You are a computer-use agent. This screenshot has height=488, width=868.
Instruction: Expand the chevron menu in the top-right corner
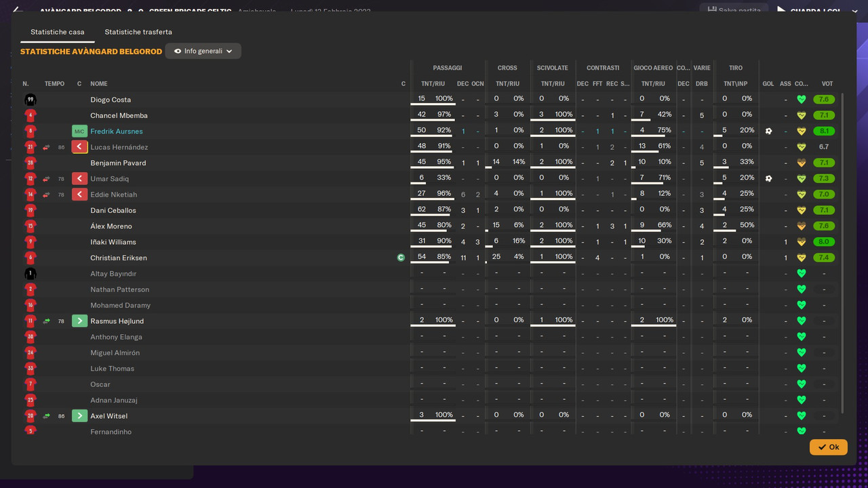(x=855, y=11)
